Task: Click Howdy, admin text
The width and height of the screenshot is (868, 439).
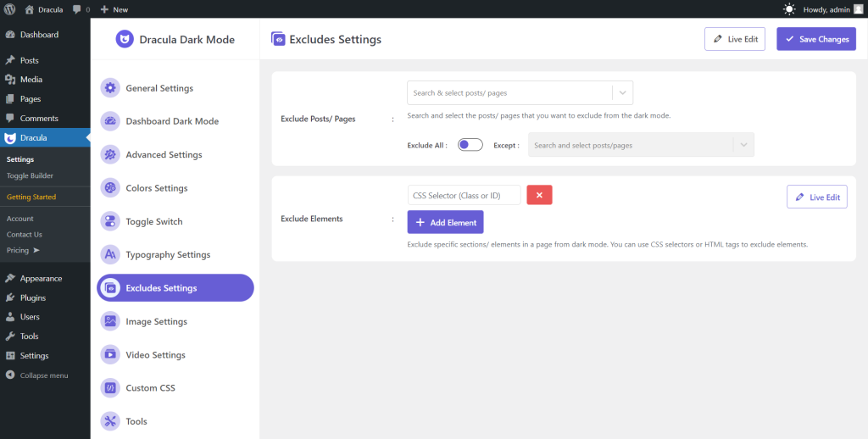Action: pyautogui.click(x=826, y=9)
